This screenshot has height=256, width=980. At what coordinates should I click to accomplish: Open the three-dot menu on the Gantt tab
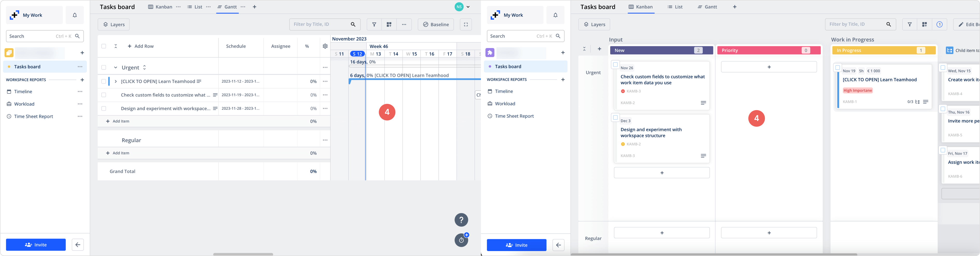243,7
